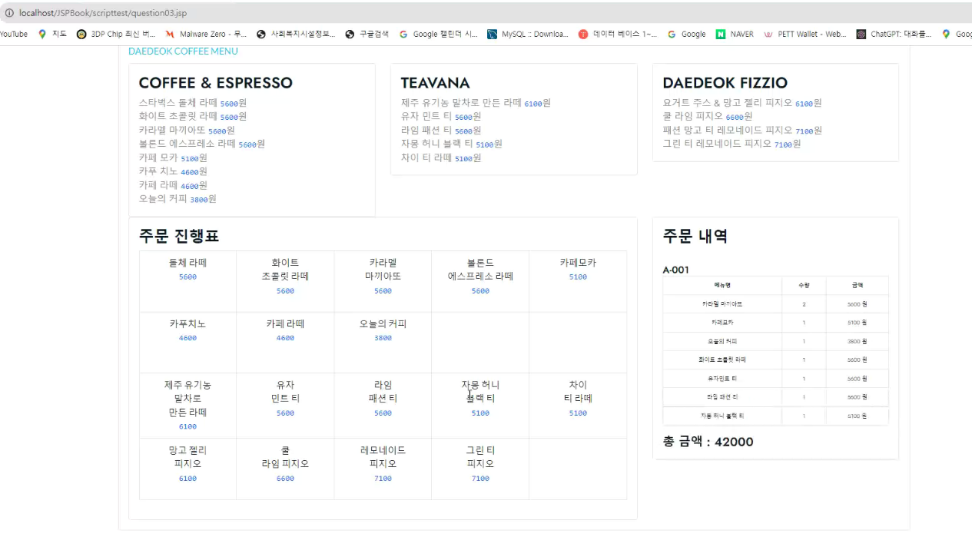Click the 주문 내역 heading
The image size is (972, 560).
coord(695,236)
